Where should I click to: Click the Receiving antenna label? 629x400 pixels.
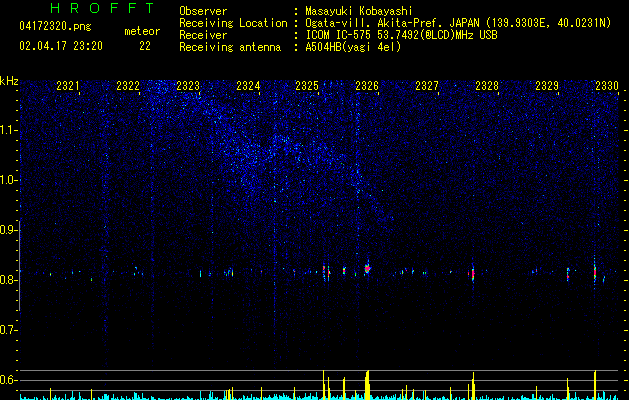[x=230, y=47]
